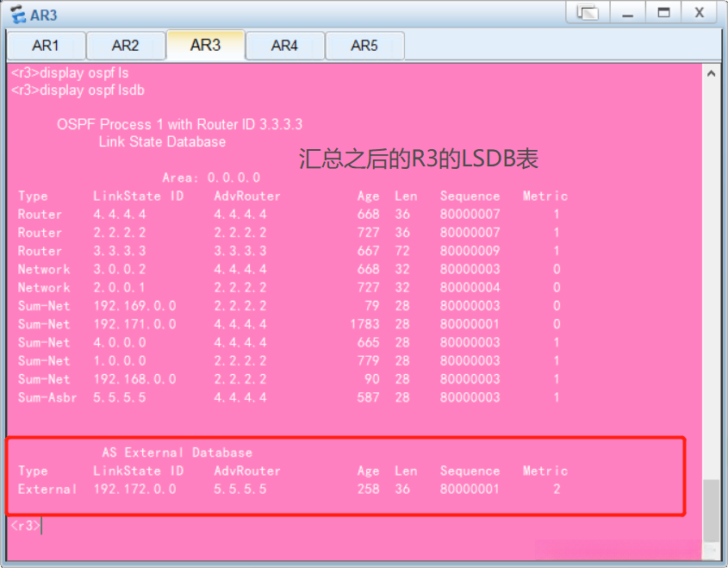Select the AR3 tab
This screenshot has height=568, width=728.
(x=205, y=45)
